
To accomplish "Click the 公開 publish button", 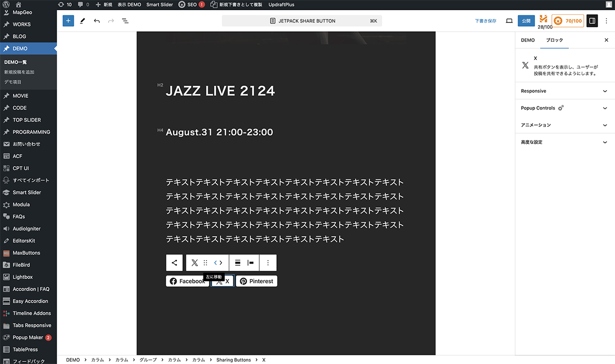I will tap(526, 21).
